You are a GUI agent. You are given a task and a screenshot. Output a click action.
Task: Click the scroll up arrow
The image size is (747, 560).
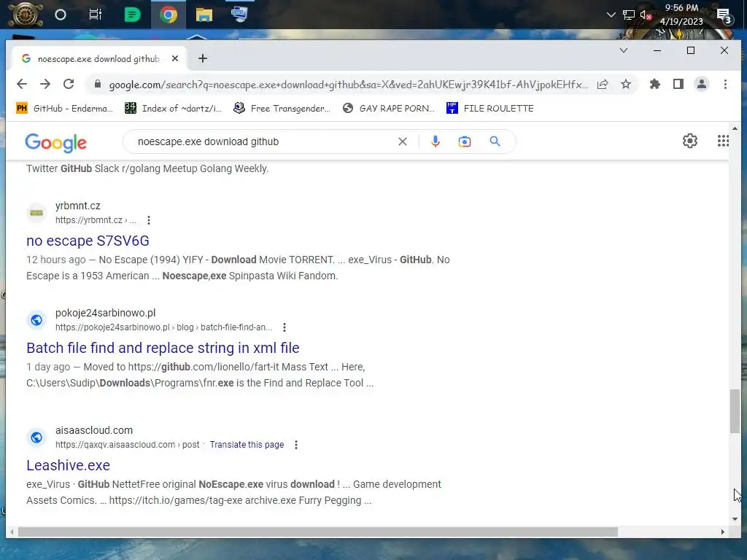(735, 128)
